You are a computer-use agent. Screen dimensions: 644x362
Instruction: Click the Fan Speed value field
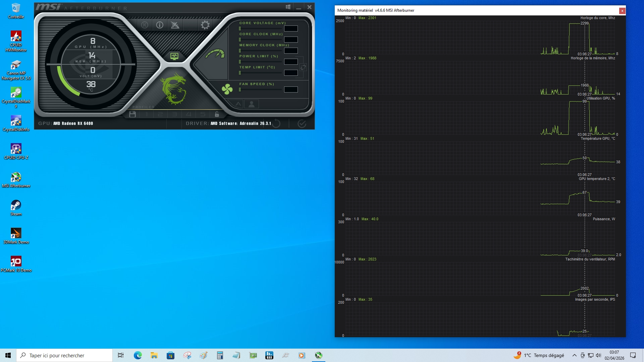(291, 89)
